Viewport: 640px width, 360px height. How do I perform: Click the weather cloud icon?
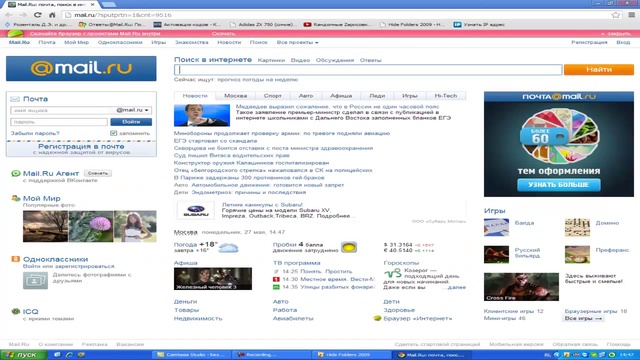pyautogui.click(x=228, y=248)
